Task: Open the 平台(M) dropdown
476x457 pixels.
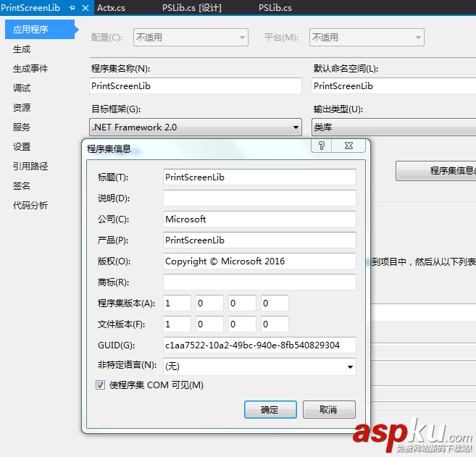Action: point(367,38)
